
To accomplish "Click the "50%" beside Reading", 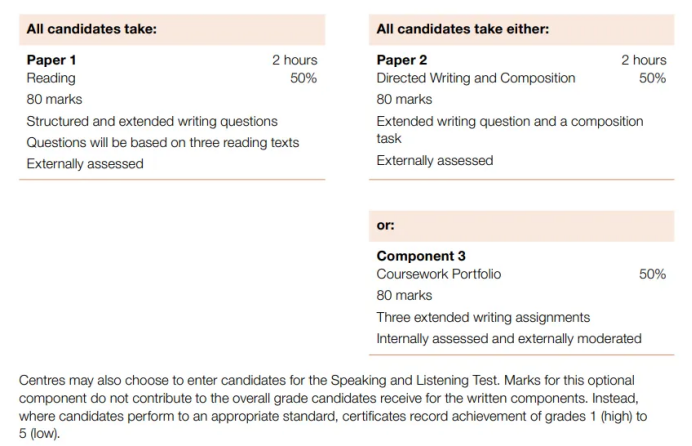I will point(303,78).
